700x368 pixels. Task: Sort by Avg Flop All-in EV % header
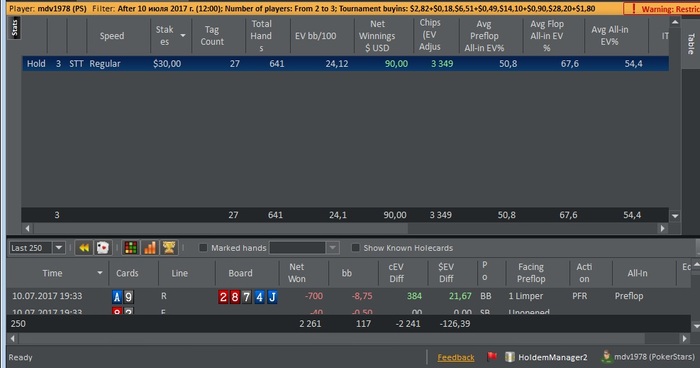547,36
